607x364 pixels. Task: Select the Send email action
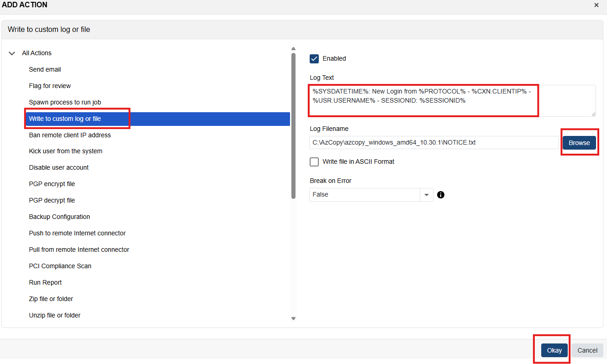(45, 69)
